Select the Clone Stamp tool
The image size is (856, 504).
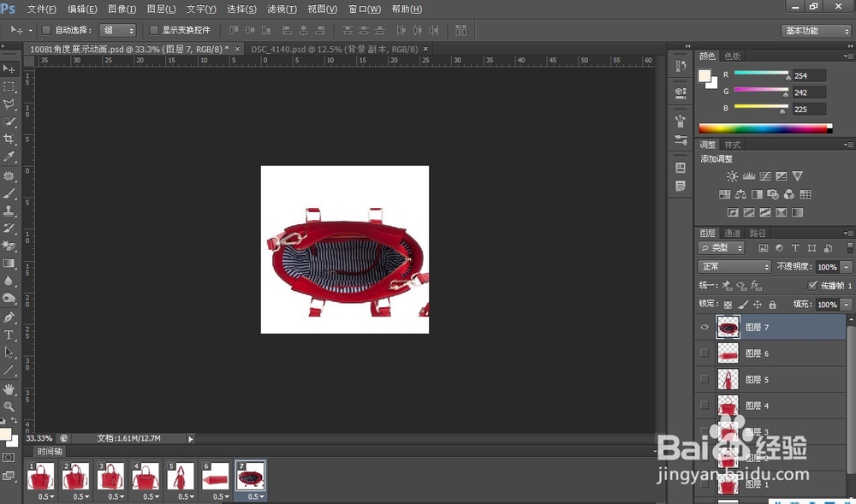9,211
